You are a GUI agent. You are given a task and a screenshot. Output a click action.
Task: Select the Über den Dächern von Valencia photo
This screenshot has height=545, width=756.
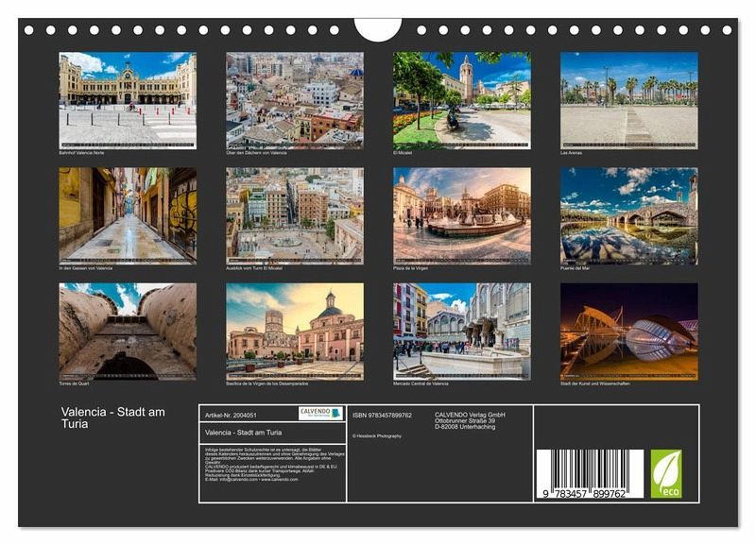295,99
